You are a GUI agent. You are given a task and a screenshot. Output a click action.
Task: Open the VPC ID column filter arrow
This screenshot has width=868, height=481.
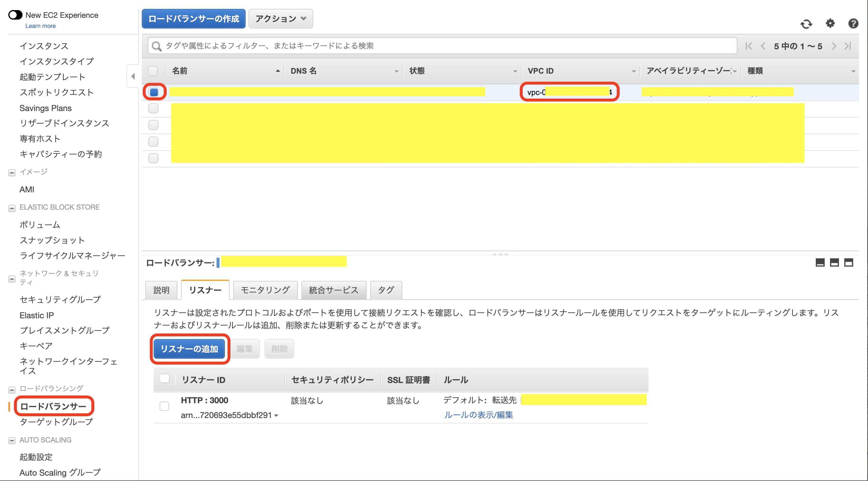click(x=633, y=72)
